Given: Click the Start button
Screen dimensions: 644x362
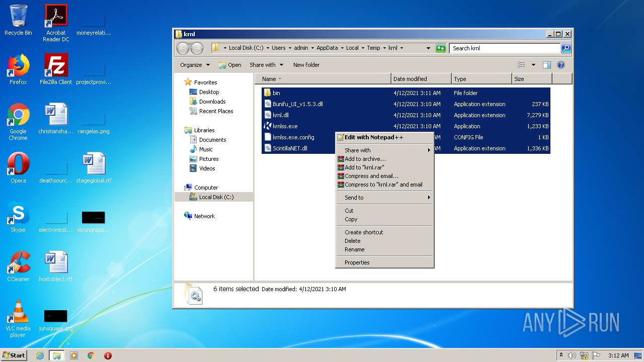Looking at the screenshot, I should point(14,355).
